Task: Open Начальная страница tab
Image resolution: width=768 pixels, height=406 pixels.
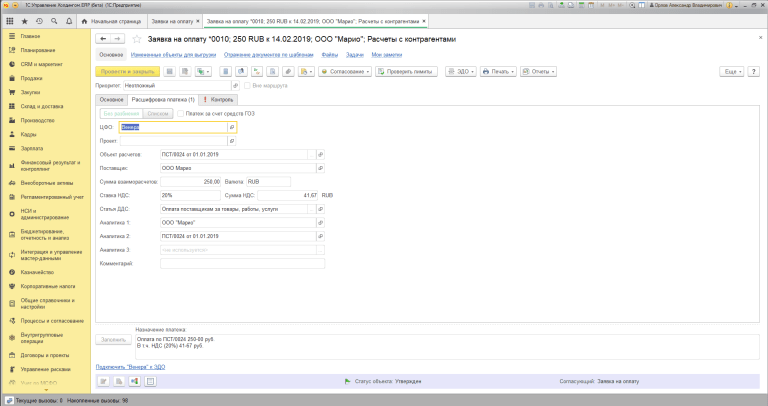Action: [111, 22]
